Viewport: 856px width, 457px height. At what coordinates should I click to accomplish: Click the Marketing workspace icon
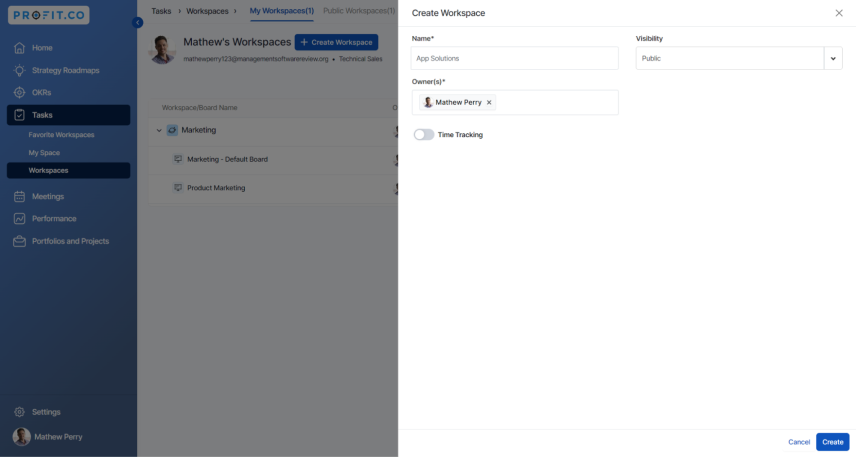point(172,130)
